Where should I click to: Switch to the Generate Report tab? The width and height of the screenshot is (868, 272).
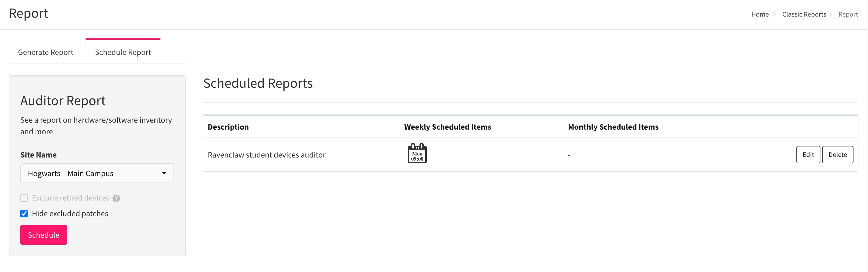46,52
